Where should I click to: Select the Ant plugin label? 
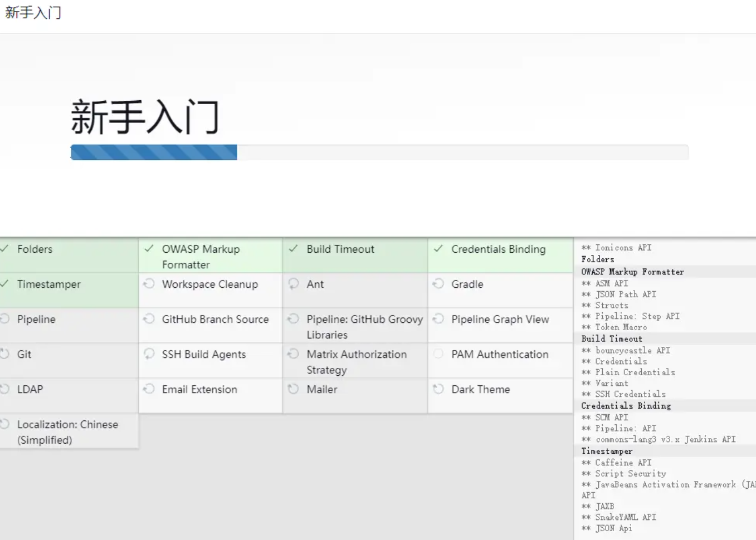coord(315,284)
